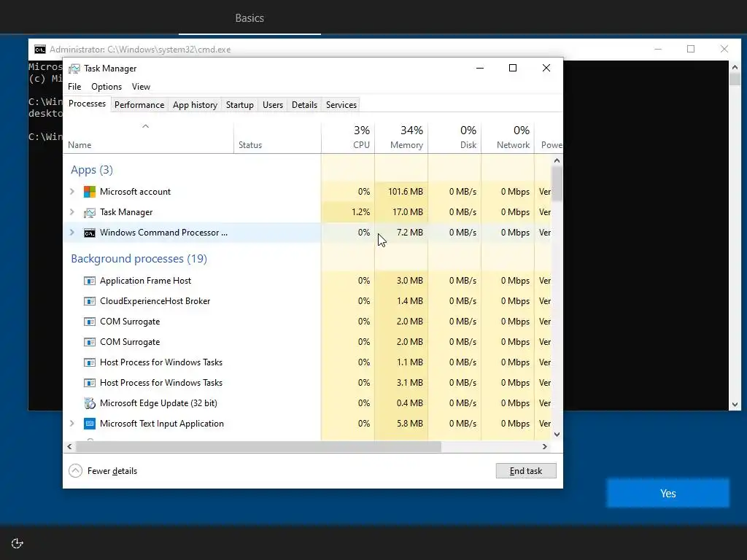Click the Background processes (19) heading

139,259
